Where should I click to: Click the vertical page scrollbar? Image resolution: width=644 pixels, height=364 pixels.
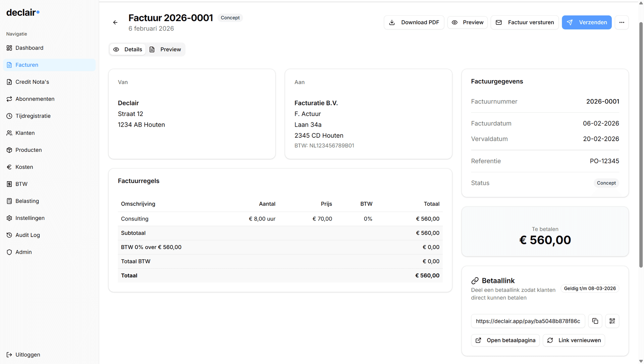pyautogui.click(x=641, y=144)
